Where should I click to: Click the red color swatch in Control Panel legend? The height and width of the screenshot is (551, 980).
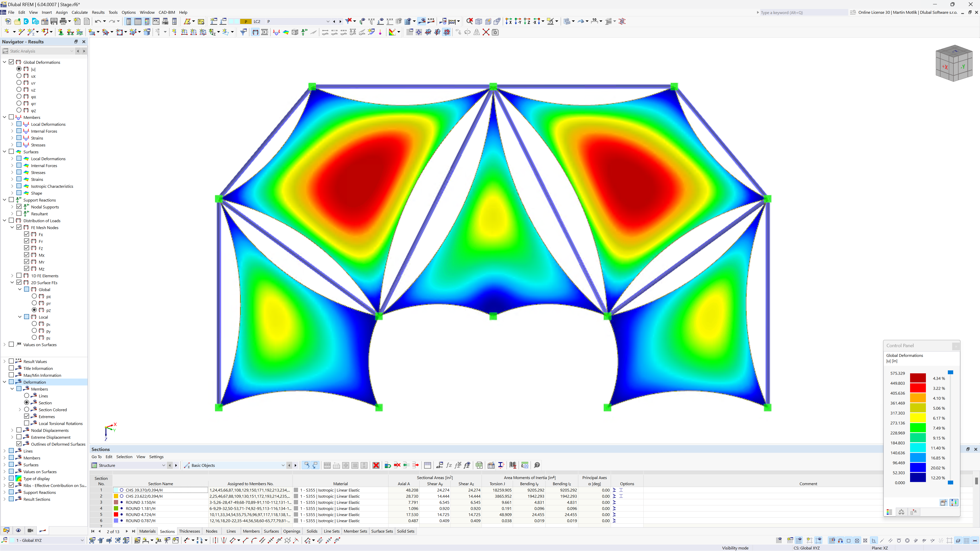[x=918, y=388]
